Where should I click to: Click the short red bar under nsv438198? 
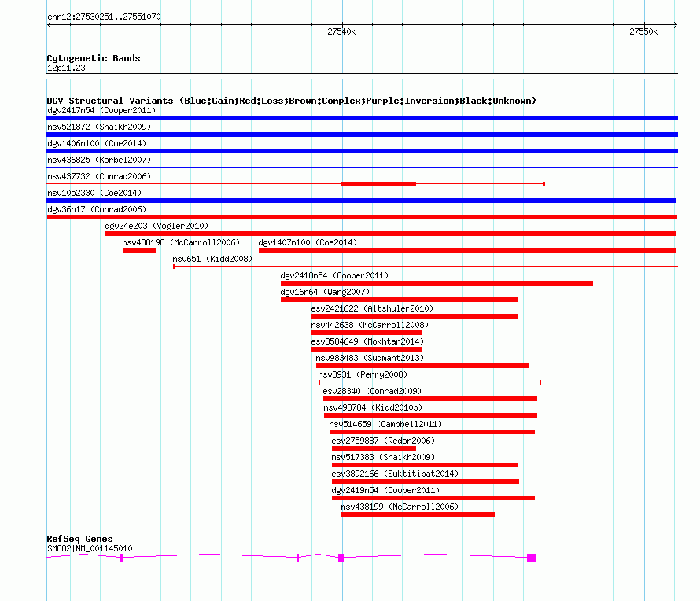coord(139,250)
